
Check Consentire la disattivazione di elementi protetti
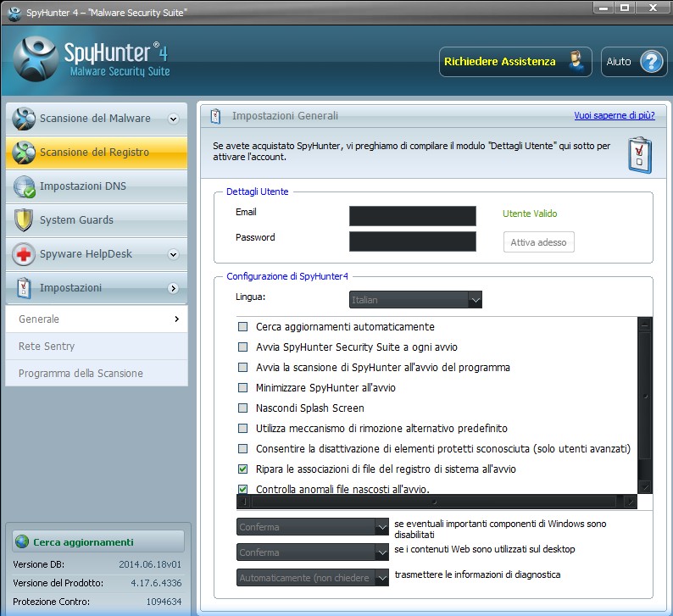(243, 449)
